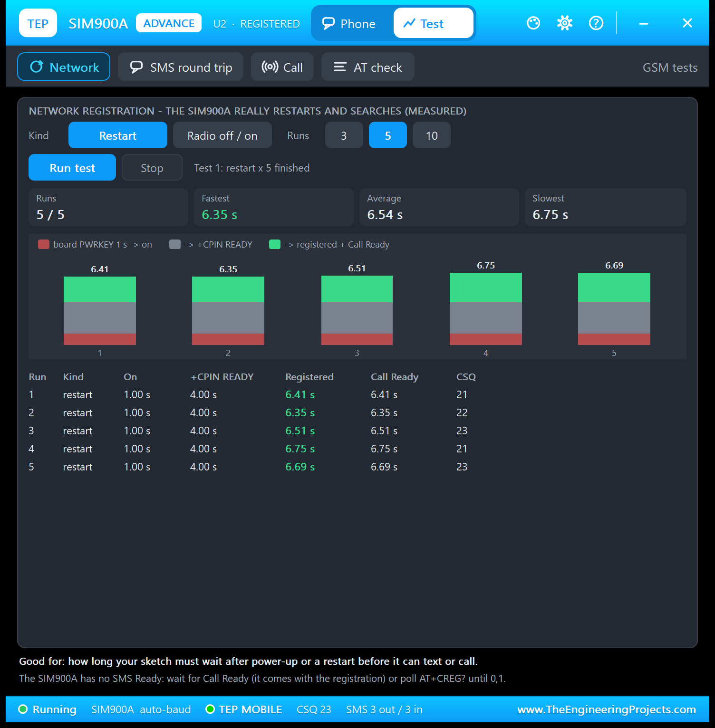
Task: Click the ADVANCE edition badge
Action: [x=169, y=23]
